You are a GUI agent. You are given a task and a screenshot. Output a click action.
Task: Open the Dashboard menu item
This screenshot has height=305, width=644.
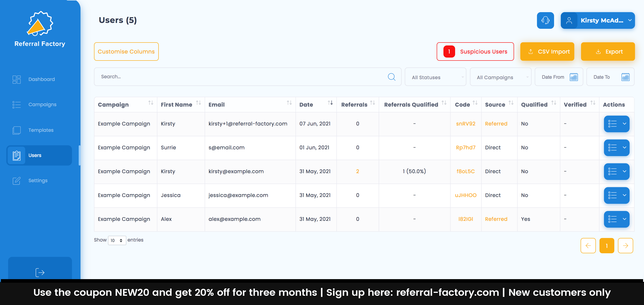(x=42, y=79)
